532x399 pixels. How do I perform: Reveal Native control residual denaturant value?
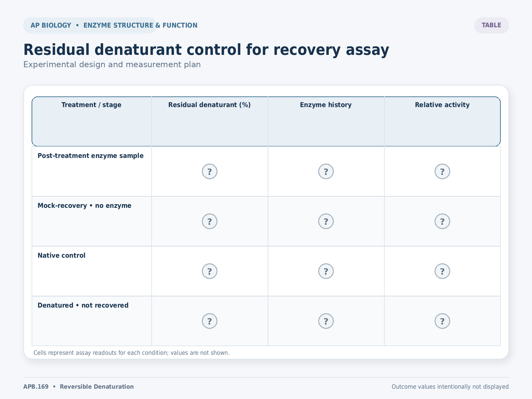pos(209,271)
